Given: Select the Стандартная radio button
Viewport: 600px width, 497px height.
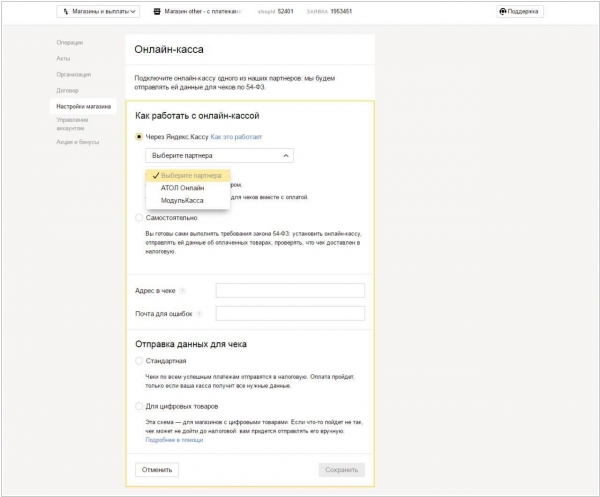Looking at the screenshot, I should pos(139,361).
